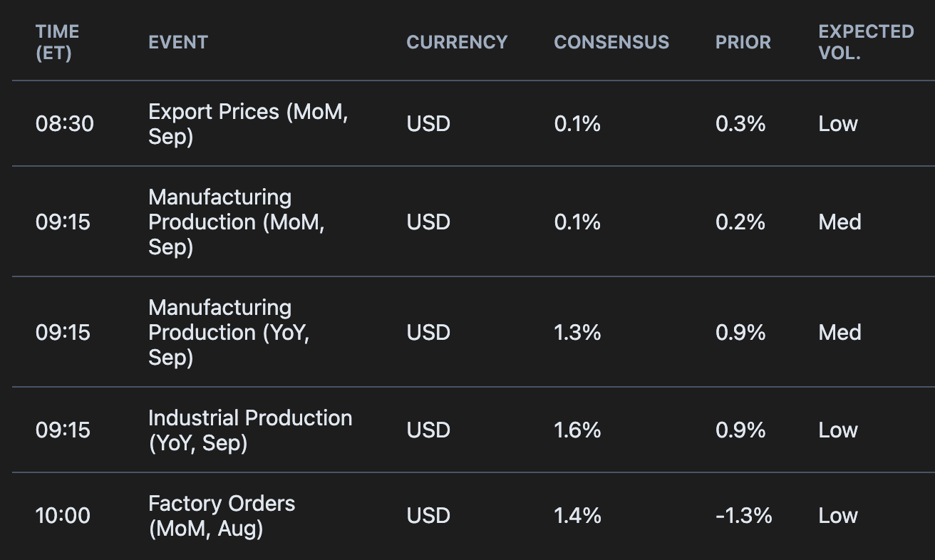
Task: Click the PRIOR column header
Action: coord(743,42)
